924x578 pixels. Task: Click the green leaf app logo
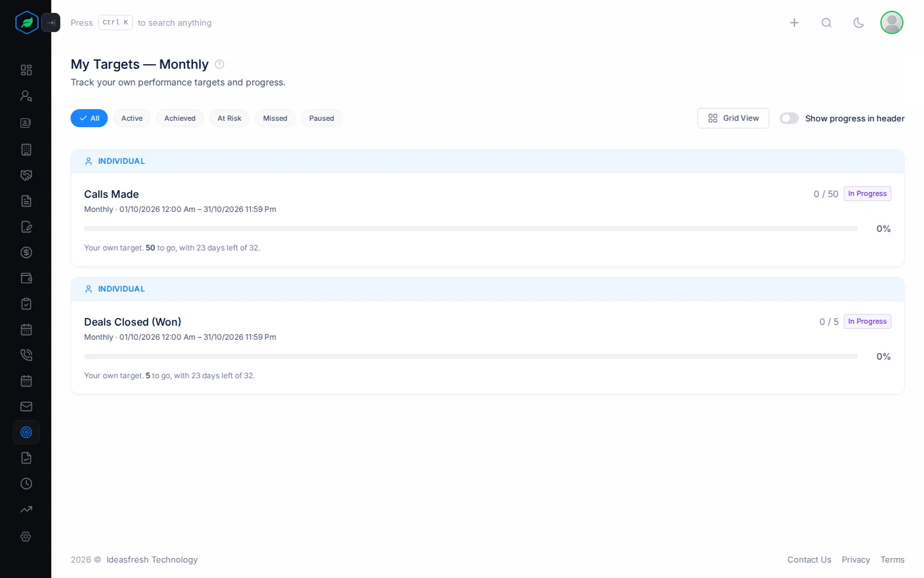pos(27,22)
